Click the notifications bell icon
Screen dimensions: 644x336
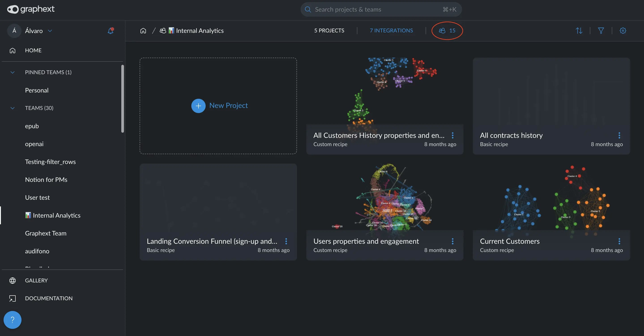tap(111, 31)
